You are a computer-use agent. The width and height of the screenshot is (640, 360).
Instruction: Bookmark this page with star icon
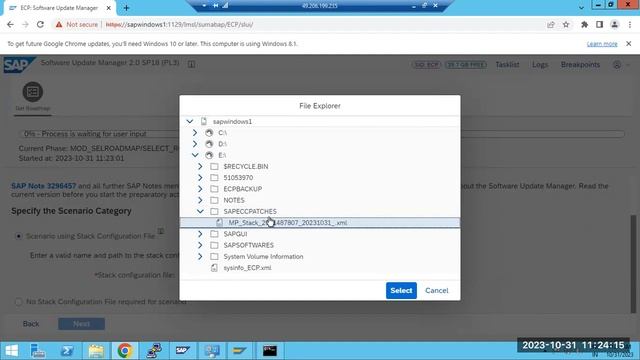[x=566, y=24]
